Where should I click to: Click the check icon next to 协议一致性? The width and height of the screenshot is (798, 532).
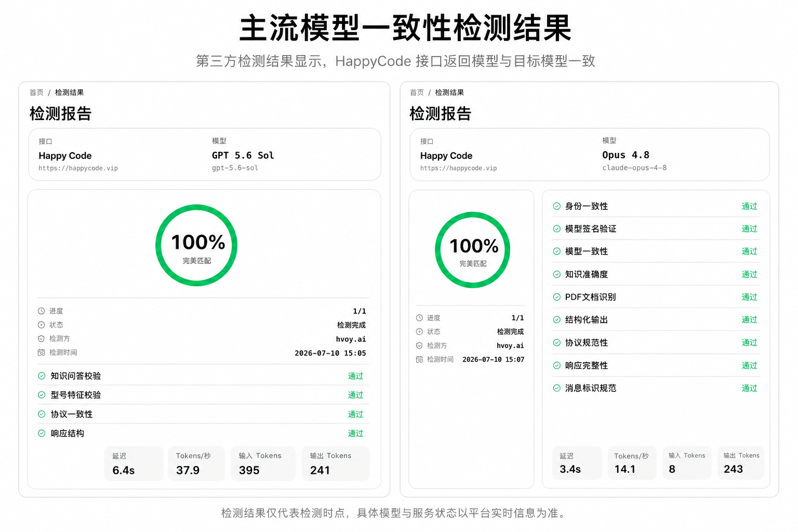42,414
